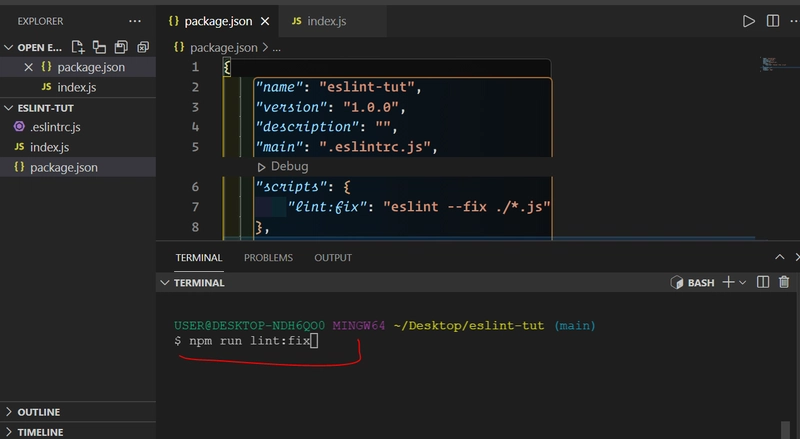800x439 pixels.
Task: Collapse the ESLINT-TUT folder section
Action: (x=10, y=107)
